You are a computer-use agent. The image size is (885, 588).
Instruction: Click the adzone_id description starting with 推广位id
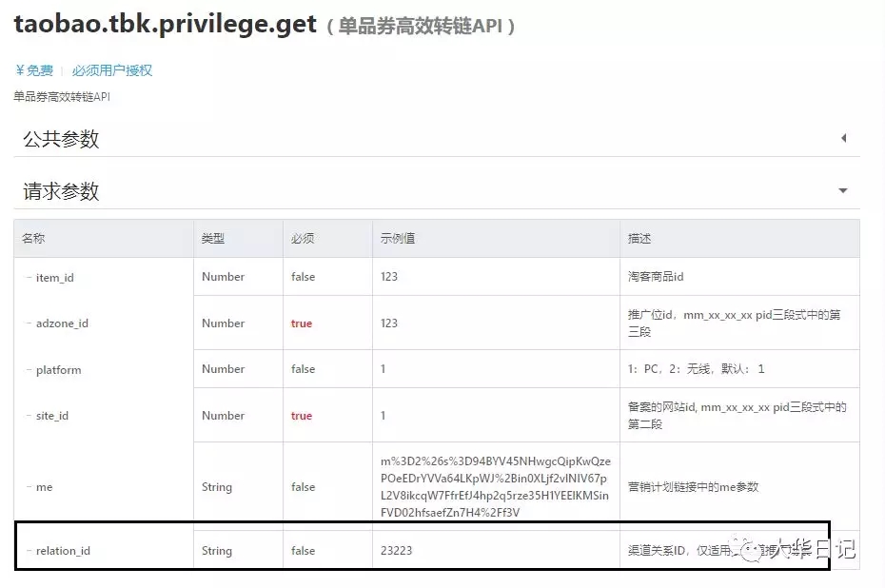tap(735, 323)
